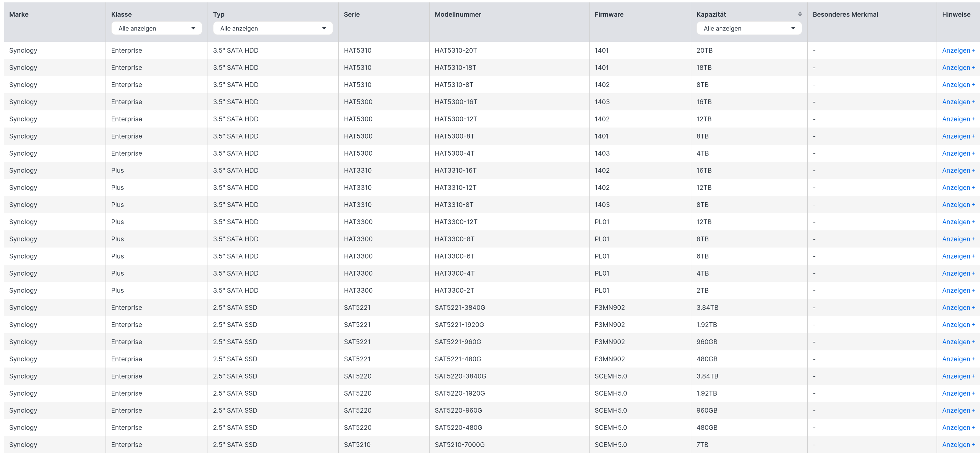980x457 pixels.
Task: Click Serie SAT5210 cell
Action: (x=357, y=444)
